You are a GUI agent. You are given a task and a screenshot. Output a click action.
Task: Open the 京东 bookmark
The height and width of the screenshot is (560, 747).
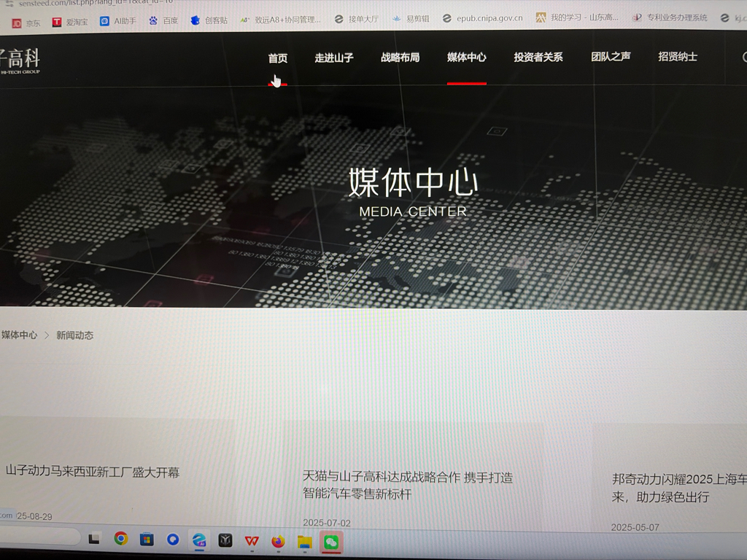(x=26, y=23)
